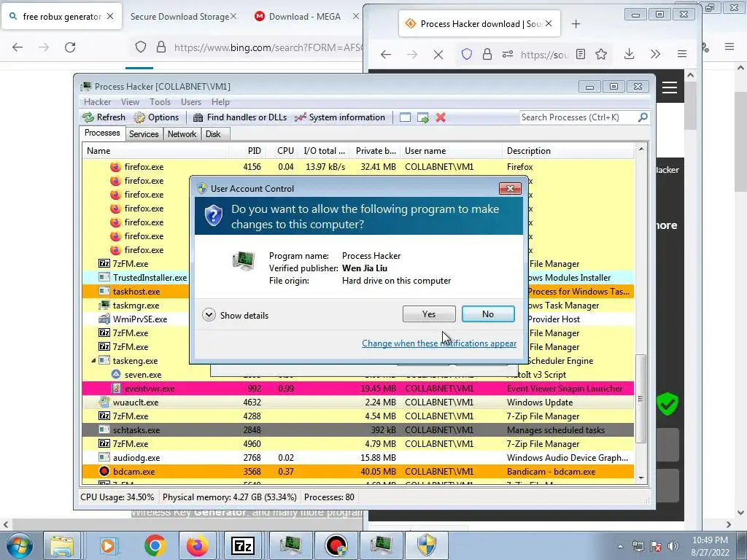747x560 pixels.
Task: Open the Users menu
Action: (x=190, y=102)
